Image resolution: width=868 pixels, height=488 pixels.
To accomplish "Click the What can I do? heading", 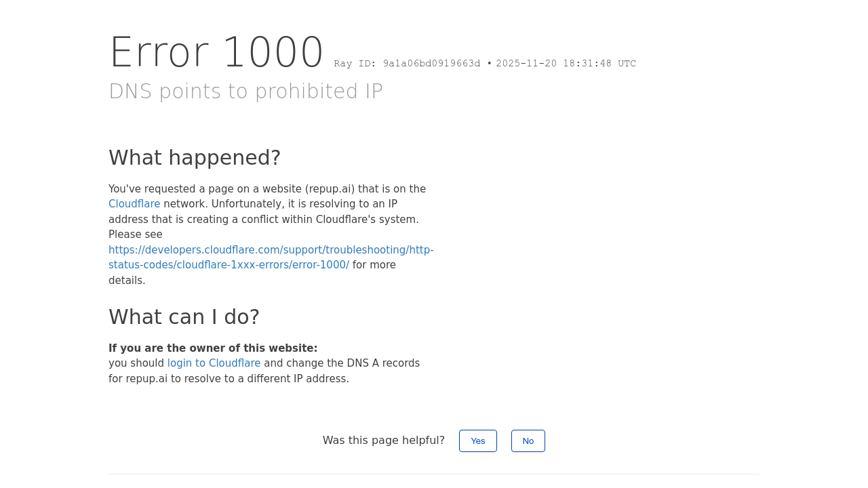I will [184, 317].
